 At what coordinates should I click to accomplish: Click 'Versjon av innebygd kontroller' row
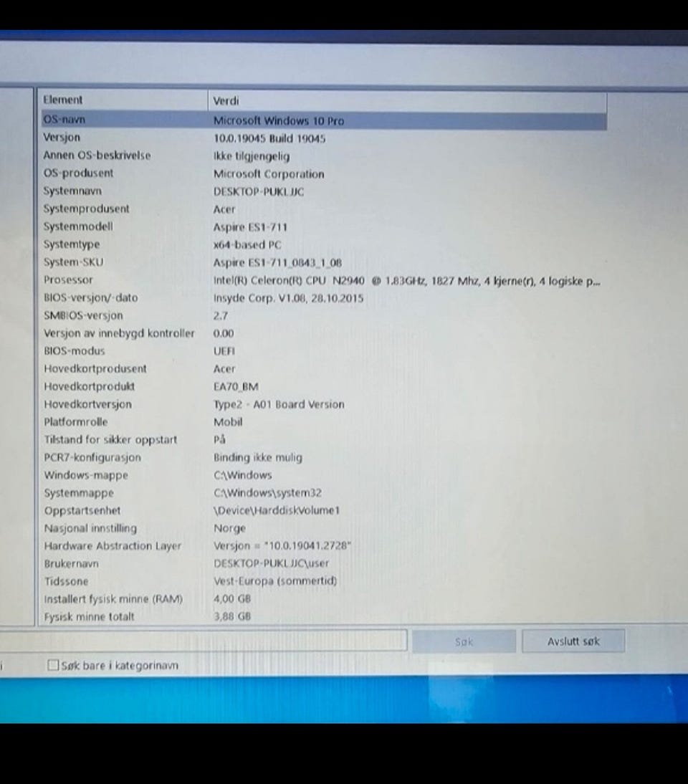(x=324, y=333)
